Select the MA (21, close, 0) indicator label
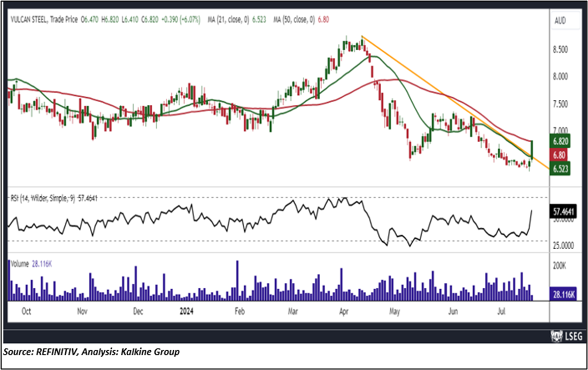588x370 pixels. click(228, 19)
